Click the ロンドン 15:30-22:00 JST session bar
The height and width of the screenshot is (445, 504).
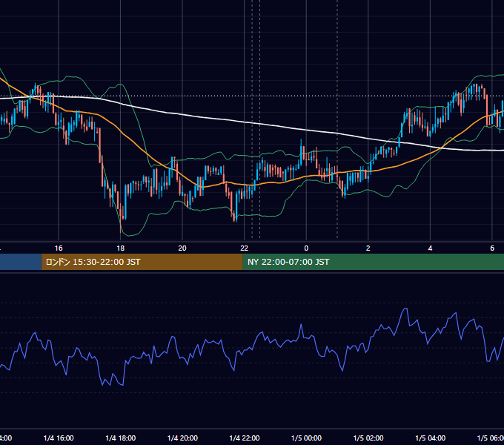point(142,262)
